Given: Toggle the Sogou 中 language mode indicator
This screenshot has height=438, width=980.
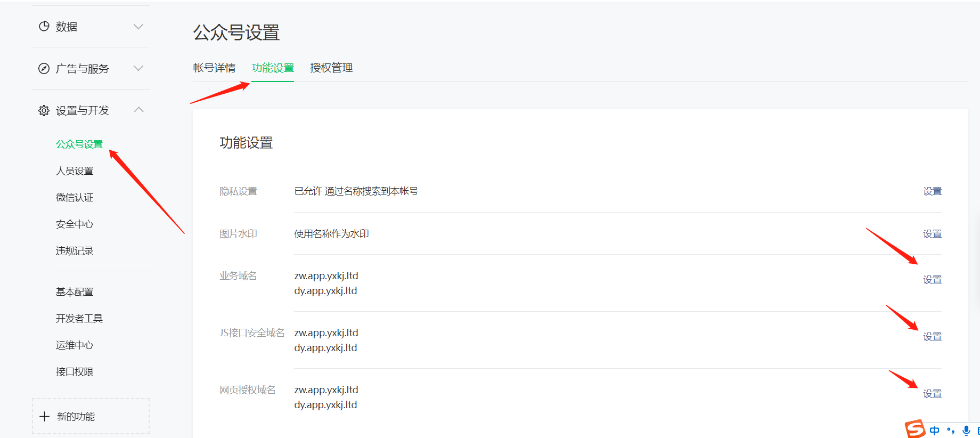Looking at the screenshot, I should pos(935,431).
